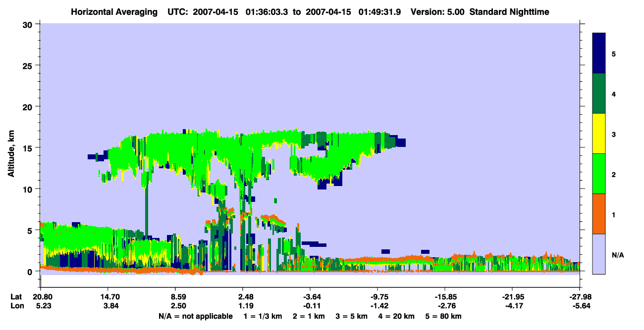Click the '1 = 1/3 km' legend text
Image resolution: width=644 pixels, height=330 pixels.
click(x=263, y=316)
